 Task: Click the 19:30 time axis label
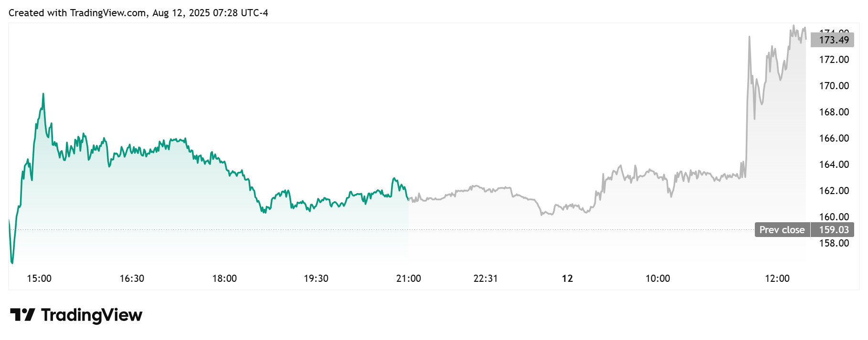point(316,278)
